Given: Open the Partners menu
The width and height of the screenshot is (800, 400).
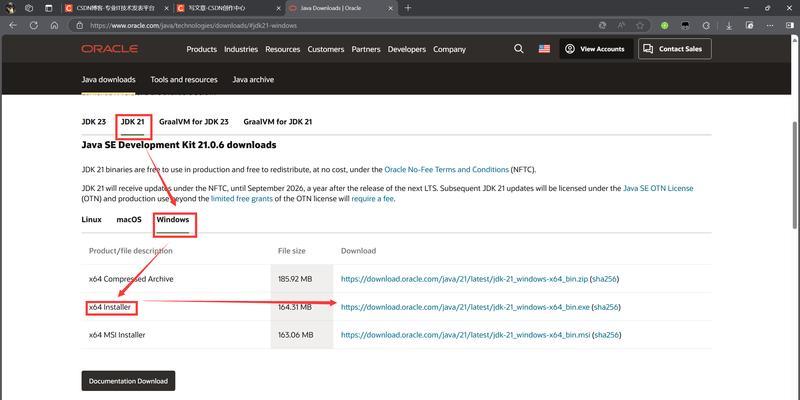Looking at the screenshot, I should (366, 49).
